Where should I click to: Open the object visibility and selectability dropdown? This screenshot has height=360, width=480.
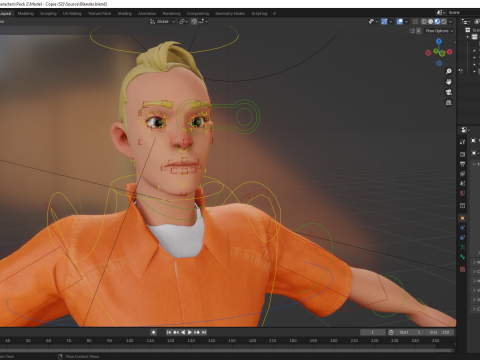tap(373, 21)
